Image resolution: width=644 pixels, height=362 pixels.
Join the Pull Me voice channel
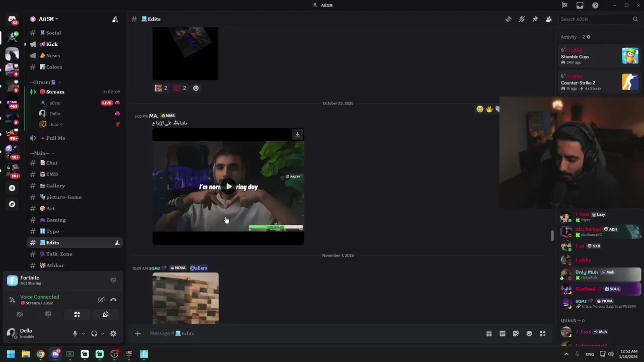(x=74, y=138)
